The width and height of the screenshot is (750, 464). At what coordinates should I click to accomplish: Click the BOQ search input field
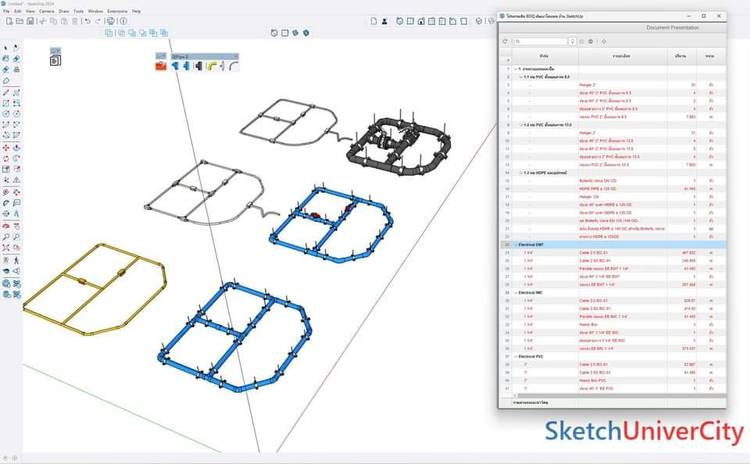coord(540,42)
